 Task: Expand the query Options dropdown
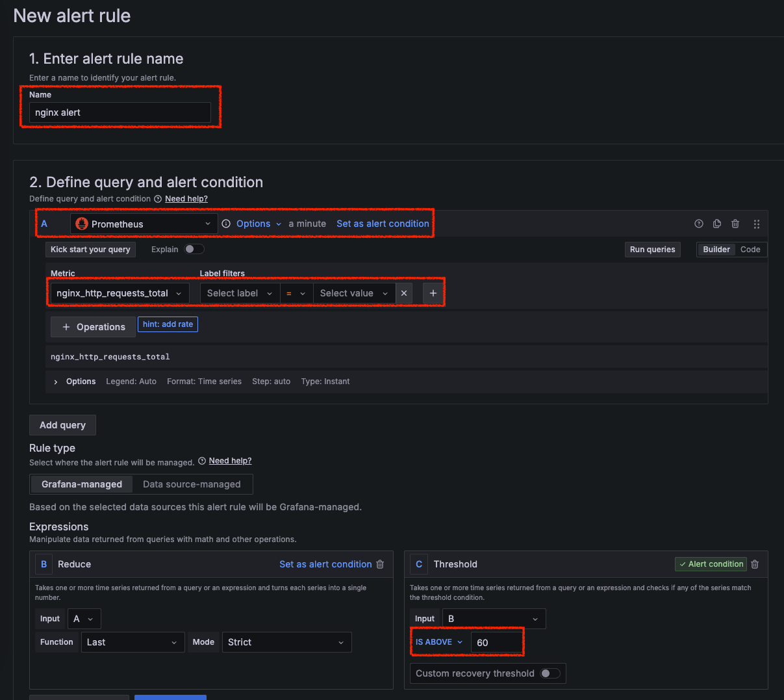point(259,224)
